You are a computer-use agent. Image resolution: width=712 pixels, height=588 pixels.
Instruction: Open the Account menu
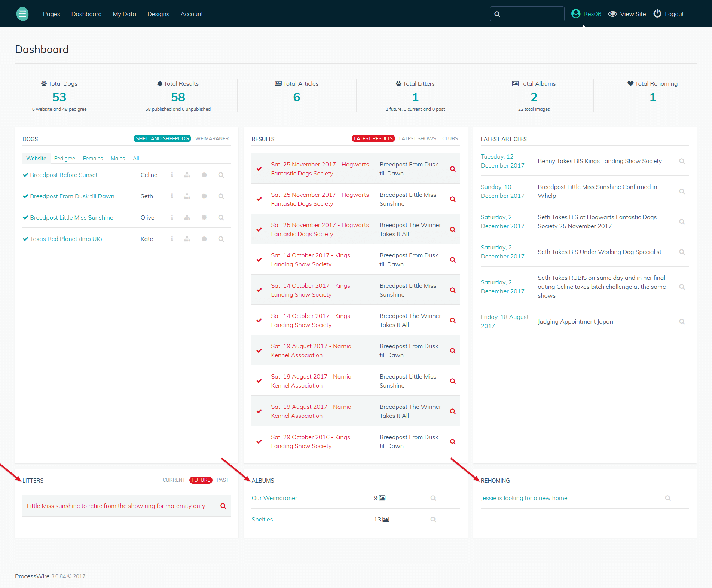[192, 14]
